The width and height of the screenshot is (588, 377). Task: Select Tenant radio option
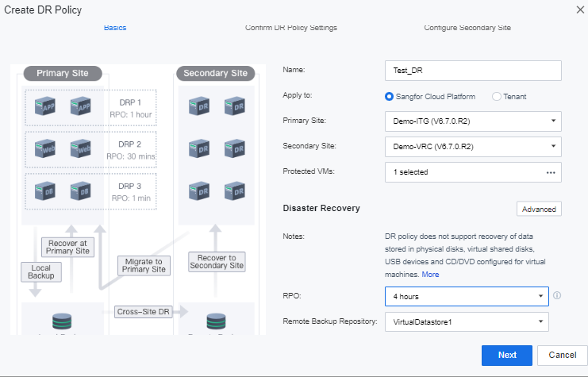497,97
